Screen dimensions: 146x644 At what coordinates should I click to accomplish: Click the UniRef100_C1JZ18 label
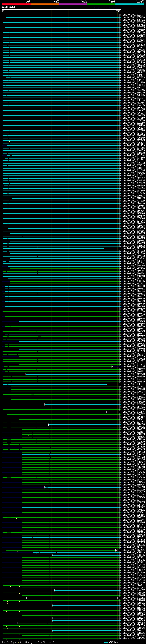(x=133, y=254)
